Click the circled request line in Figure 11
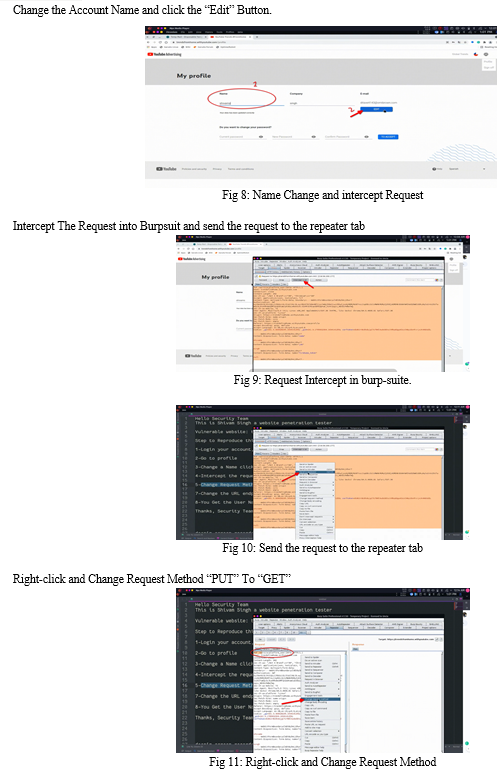This screenshot has height=778, width=497. (x=273, y=652)
